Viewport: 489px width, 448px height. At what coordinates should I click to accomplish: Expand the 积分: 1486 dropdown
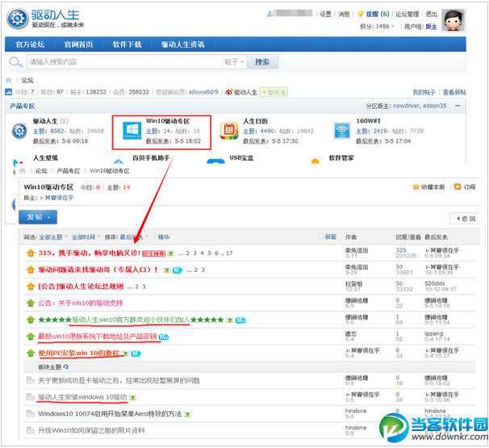pos(378,27)
